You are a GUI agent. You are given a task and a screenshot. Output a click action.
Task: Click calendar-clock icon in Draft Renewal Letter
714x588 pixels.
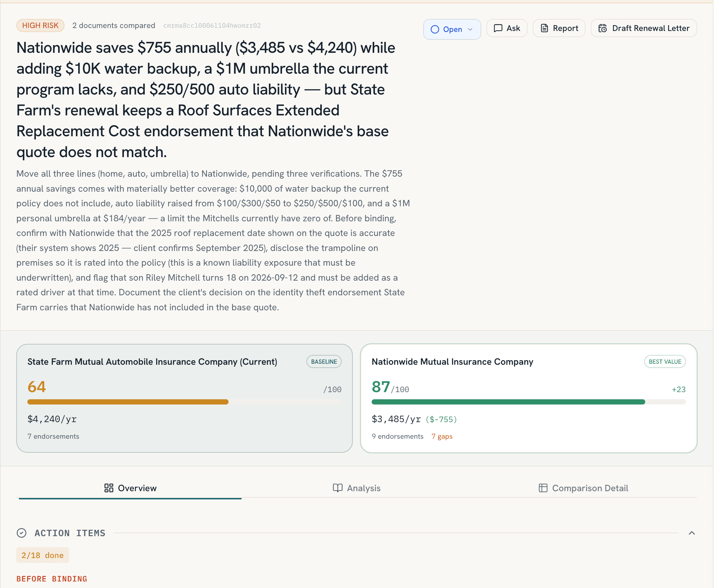click(602, 28)
